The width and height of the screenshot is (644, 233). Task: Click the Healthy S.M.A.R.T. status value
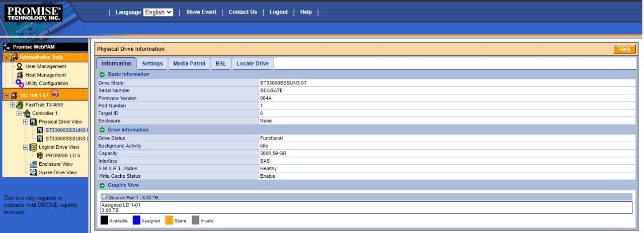269,169
